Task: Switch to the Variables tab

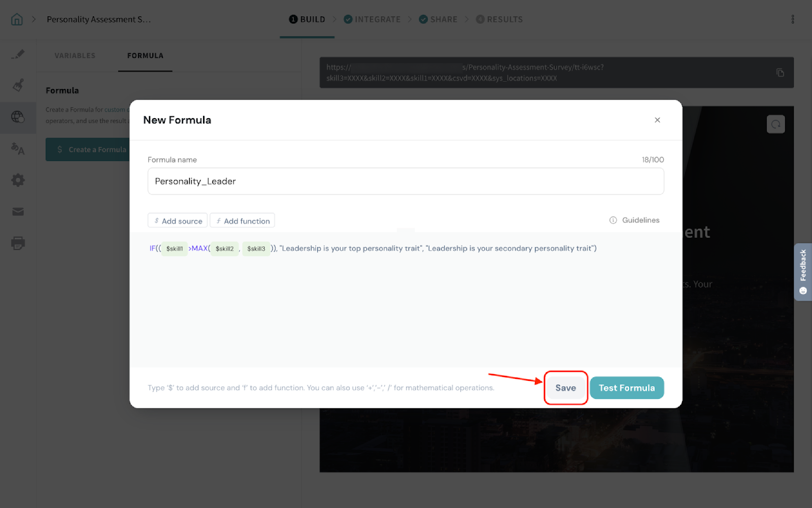Action: tap(75, 56)
